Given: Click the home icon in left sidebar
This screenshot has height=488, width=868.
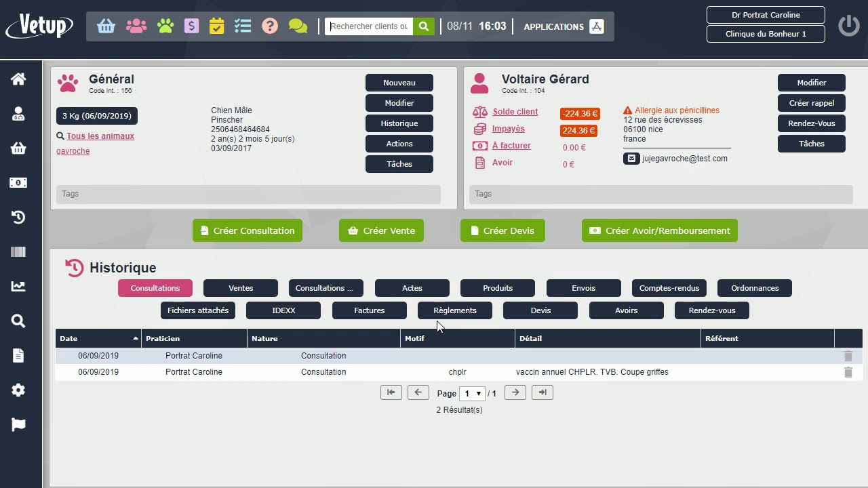Looking at the screenshot, I should [18, 79].
